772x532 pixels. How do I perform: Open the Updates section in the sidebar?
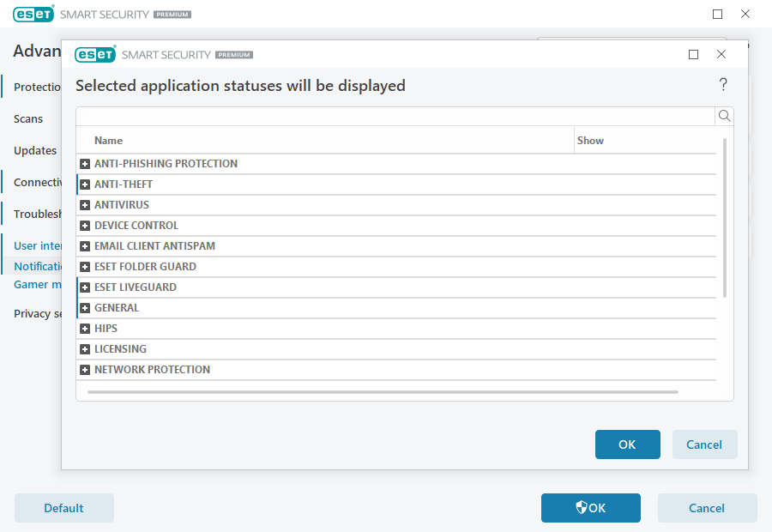(x=35, y=150)
